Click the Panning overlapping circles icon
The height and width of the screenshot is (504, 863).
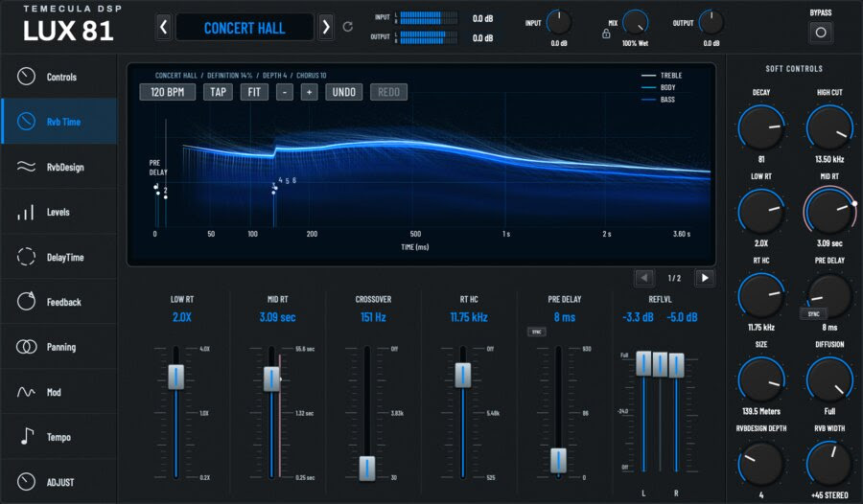coord(26,347)
